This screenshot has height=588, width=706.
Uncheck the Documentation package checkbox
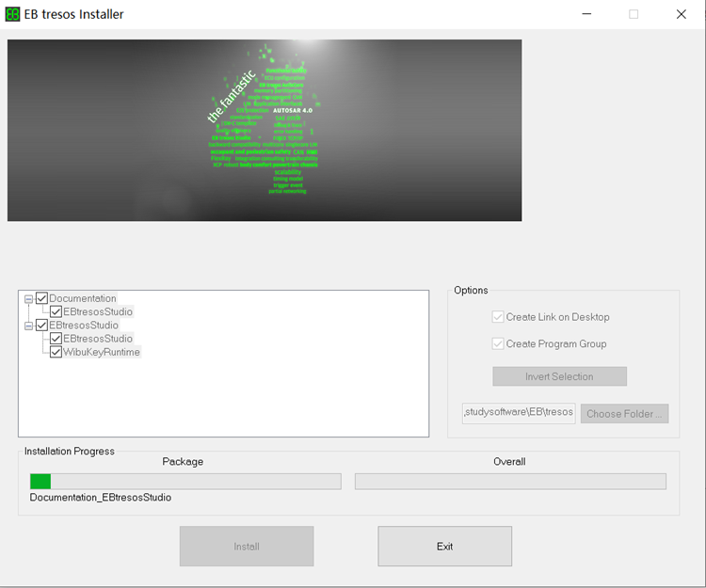click(x=42, y=299)
